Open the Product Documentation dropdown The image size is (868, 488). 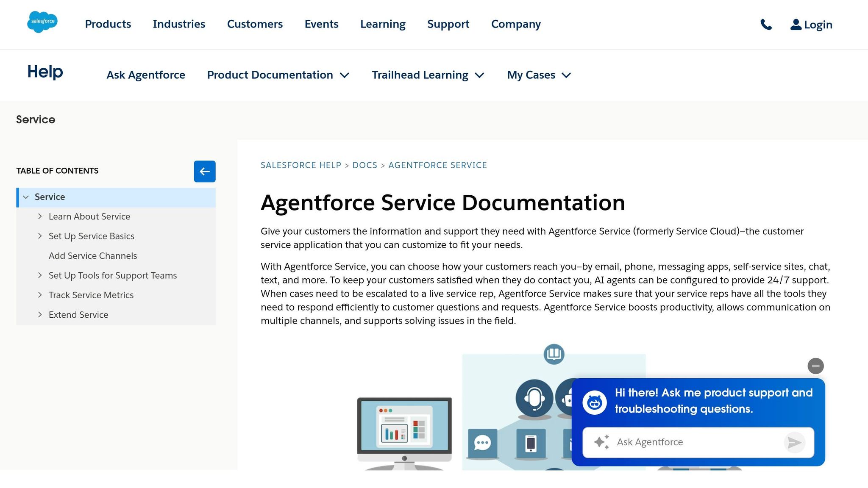(x=278, y=75)
